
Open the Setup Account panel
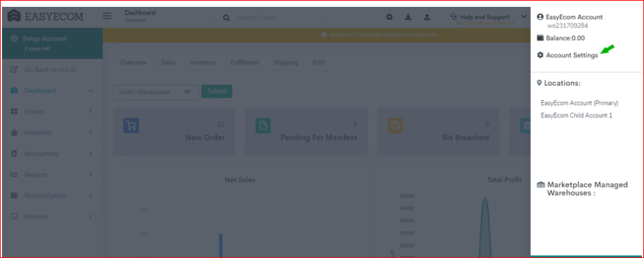[52, 43]
